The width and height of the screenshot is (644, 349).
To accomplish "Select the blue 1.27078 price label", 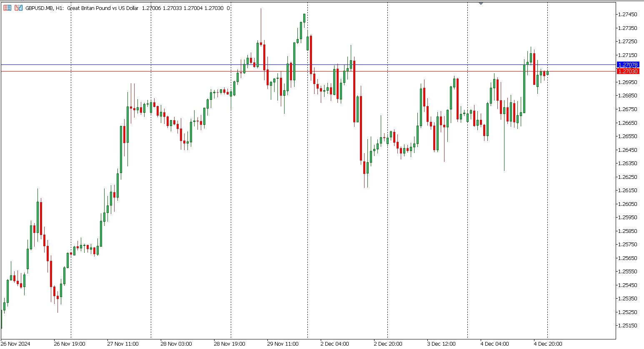I will 628,65.
